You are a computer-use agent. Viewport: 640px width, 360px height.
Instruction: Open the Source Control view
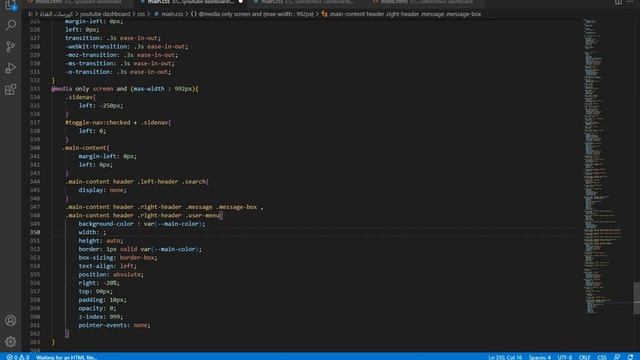(x=11, y=47)
